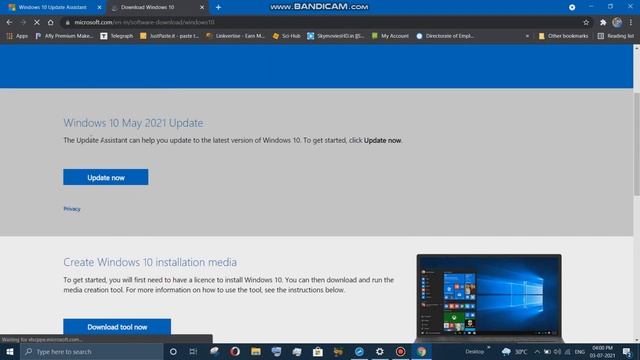Open Settings gear in taskbar
640x360 pixels.
click(380, 351)
